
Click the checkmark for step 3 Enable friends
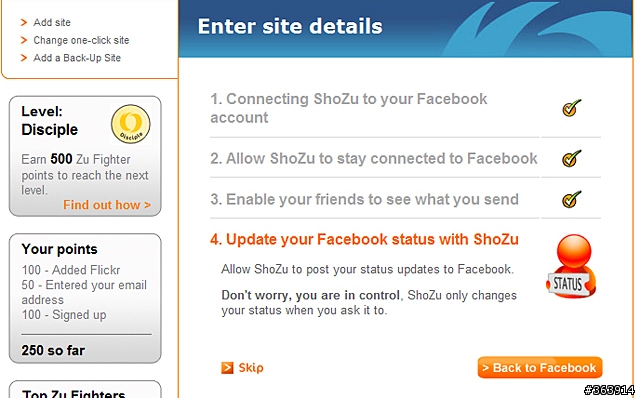571,199
